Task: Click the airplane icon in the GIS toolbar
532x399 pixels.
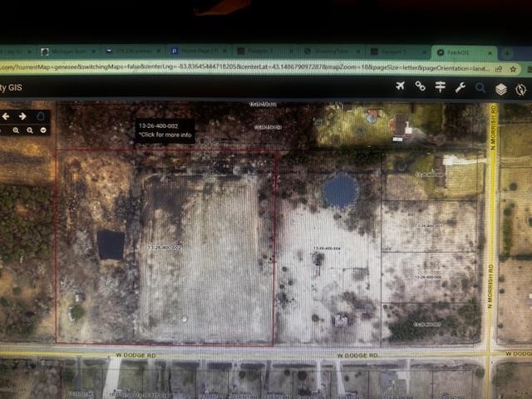Action: click(x=401, y=86)
